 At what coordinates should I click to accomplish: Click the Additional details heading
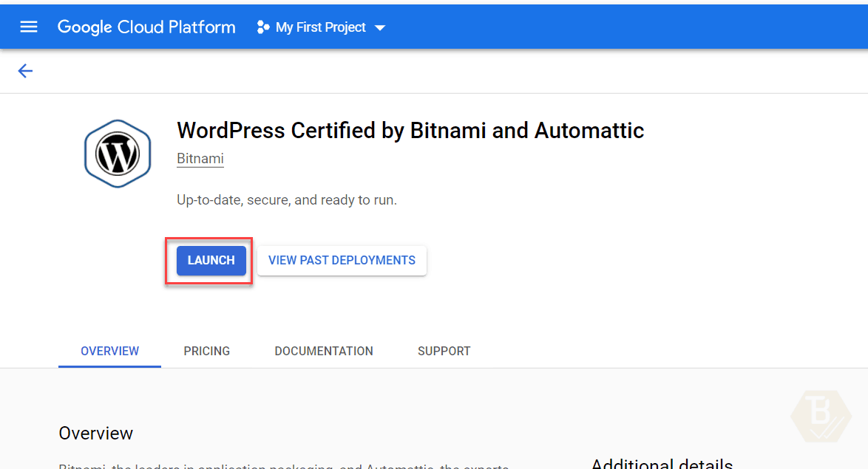[661, 464]
